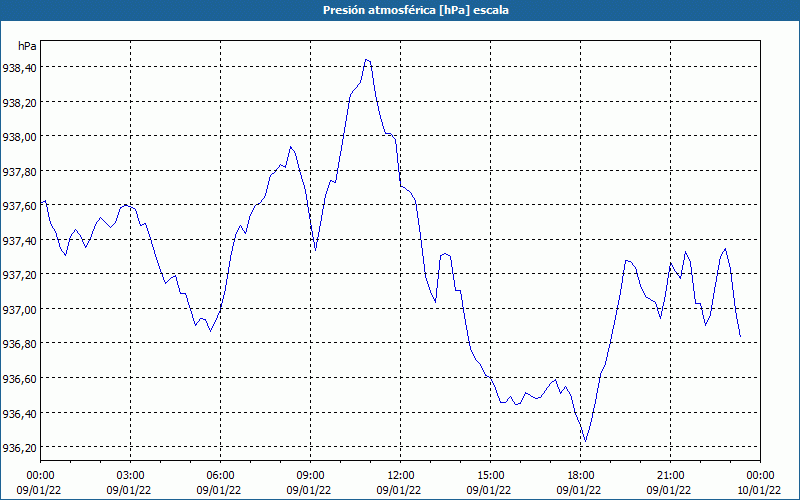Screen dimensions: 800x500
Task: Click the chart title 'Presión atmosférica [hPa] escala'
Action: click(x=415, y=10)
